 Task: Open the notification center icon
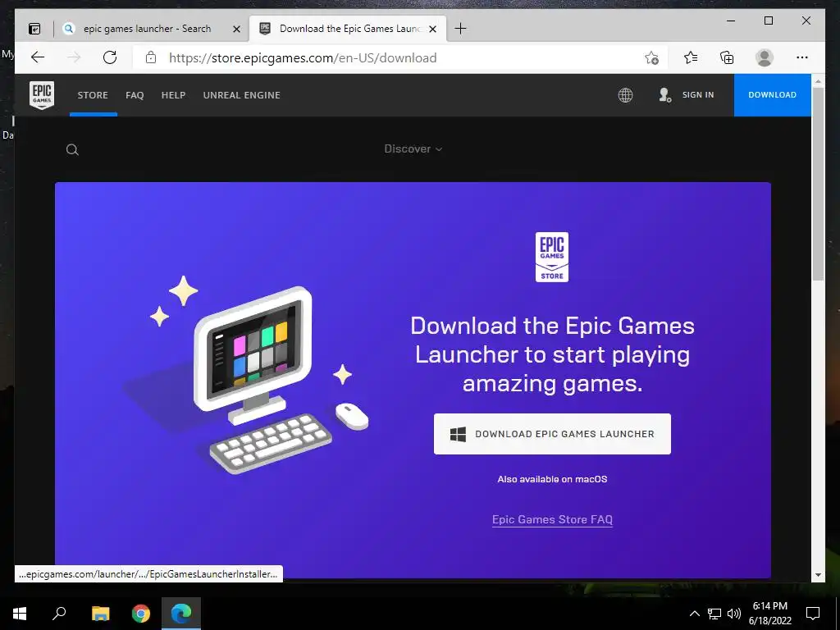pos(813,614)
